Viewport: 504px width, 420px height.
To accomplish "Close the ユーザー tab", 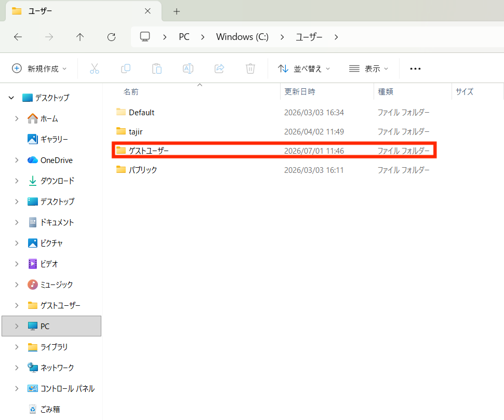I will (x=148, y=11).
